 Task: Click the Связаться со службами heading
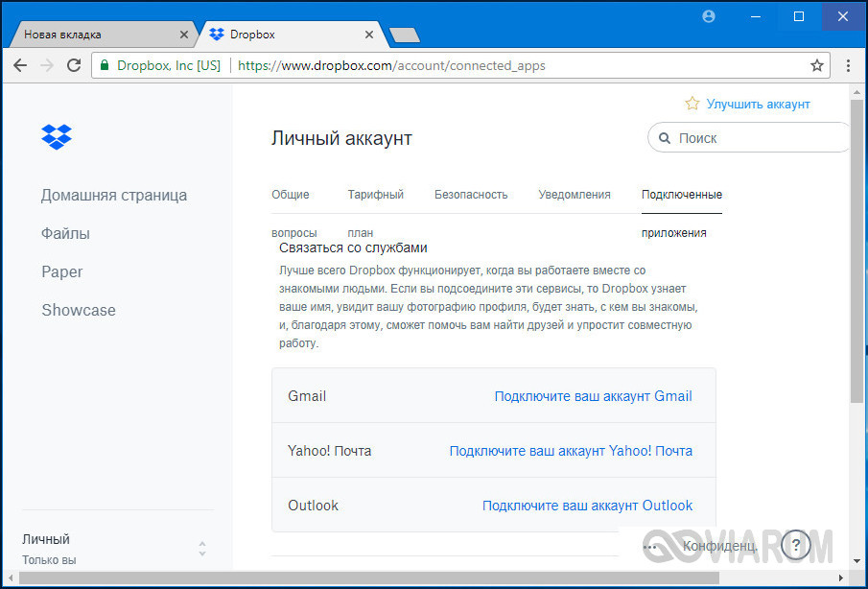pos(353,247)
